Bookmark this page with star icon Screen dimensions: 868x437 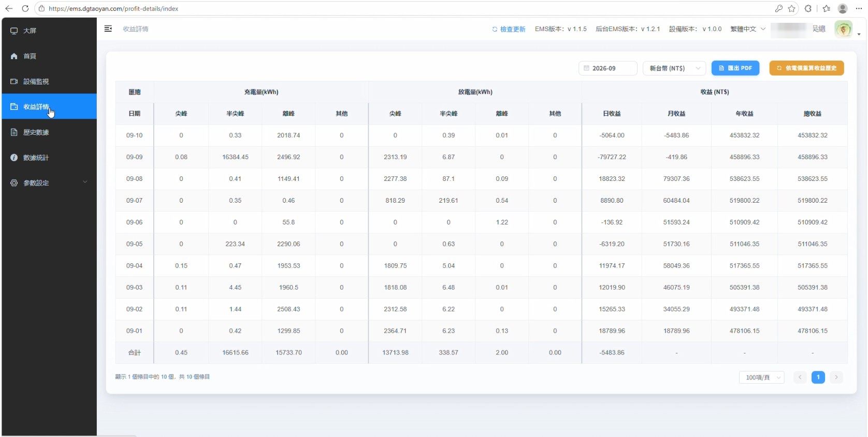point(792,8)
